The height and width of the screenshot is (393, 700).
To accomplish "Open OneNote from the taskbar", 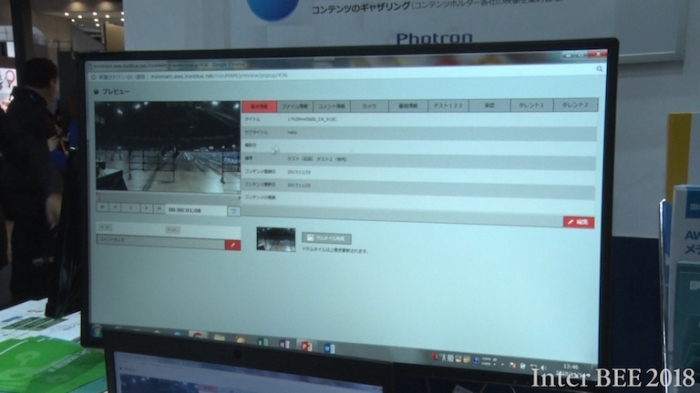I will (x=284, y=344).
